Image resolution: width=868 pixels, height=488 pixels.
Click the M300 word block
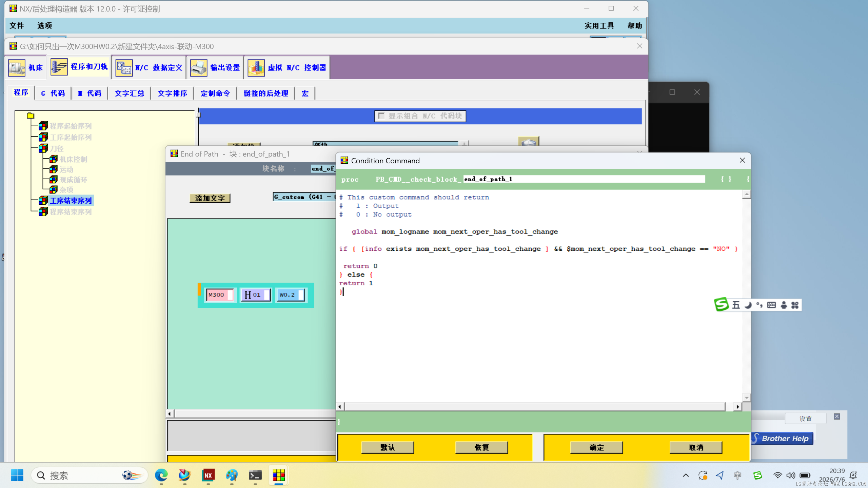(x=220, y=295)
